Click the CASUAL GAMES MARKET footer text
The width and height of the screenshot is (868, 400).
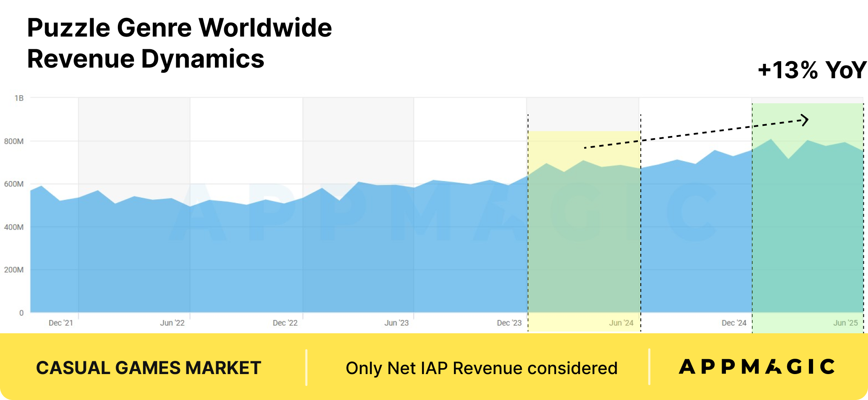point(148,368)
